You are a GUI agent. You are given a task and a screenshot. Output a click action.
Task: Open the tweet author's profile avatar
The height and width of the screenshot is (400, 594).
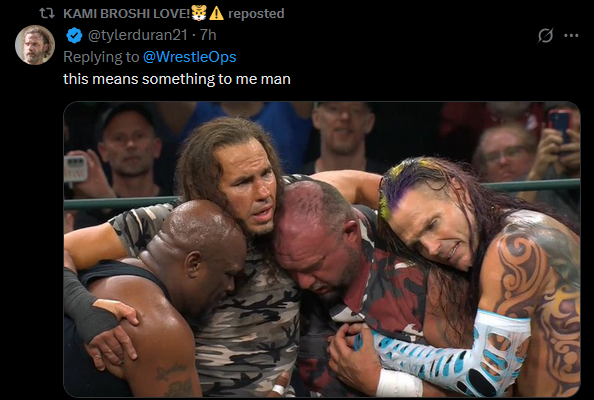tap(35, 45)
